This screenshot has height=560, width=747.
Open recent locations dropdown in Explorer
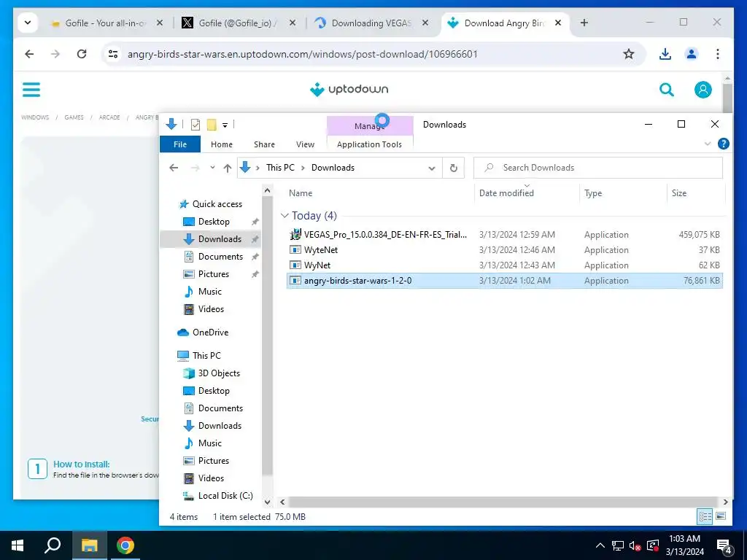[x=212, y=168]
